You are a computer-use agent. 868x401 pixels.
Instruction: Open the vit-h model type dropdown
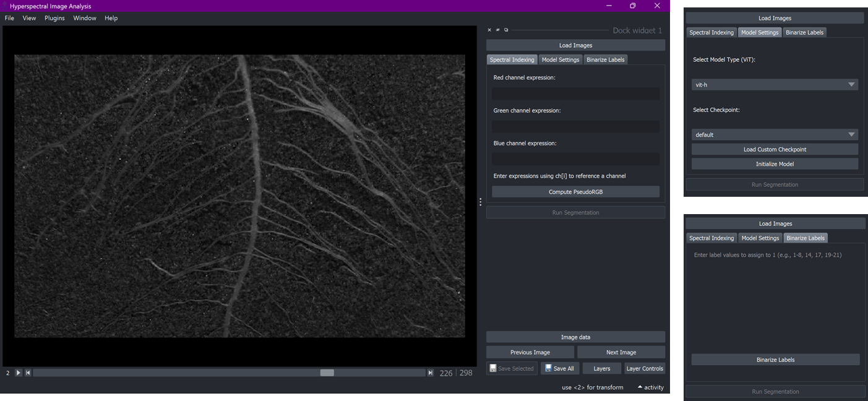point(775,85)
